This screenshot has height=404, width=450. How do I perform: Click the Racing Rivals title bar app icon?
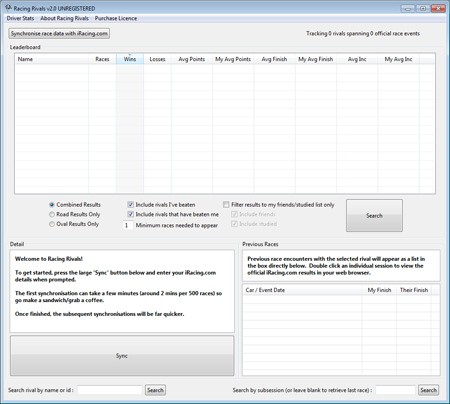8,8
